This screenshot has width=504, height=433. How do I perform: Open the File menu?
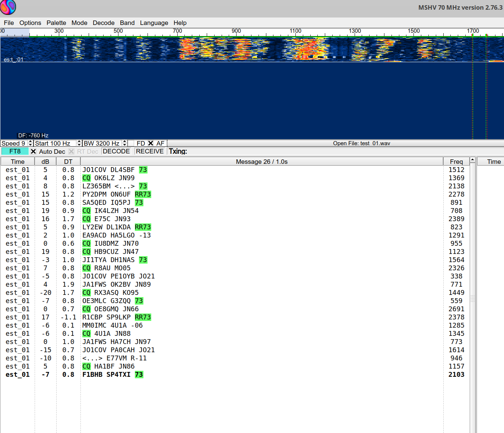[x=9, y=23]
